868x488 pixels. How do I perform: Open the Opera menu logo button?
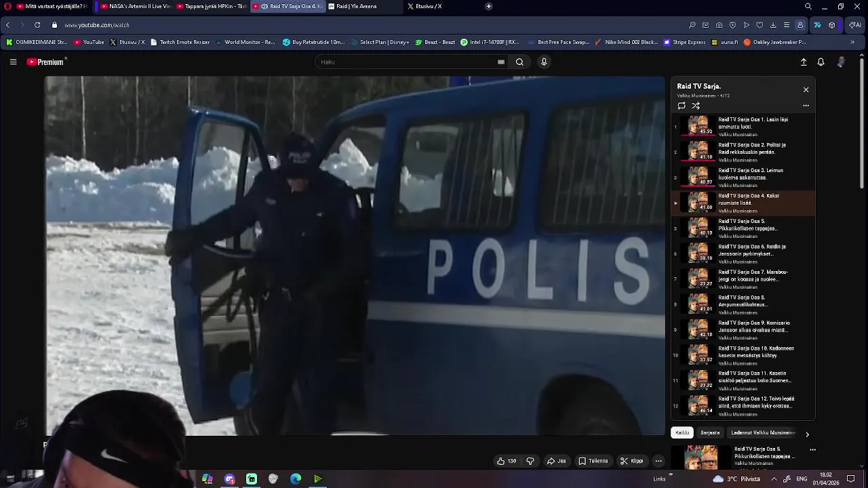(x=7, y=6)
